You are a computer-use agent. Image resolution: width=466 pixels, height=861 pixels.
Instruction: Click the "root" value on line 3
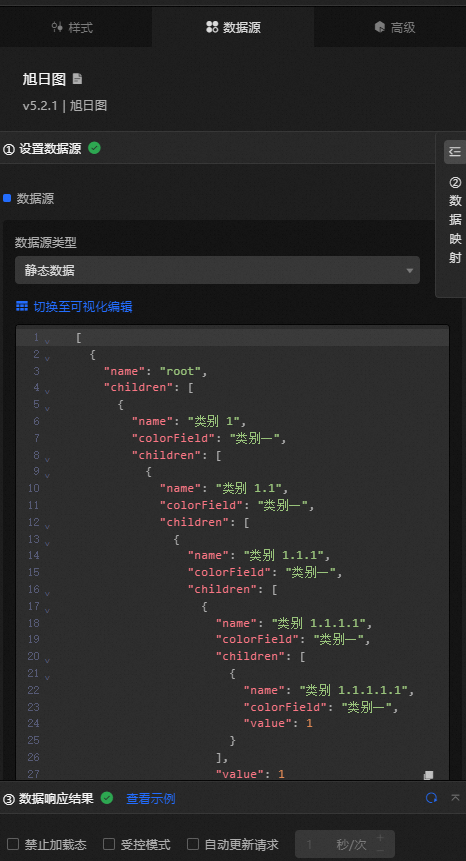(181, 371)
